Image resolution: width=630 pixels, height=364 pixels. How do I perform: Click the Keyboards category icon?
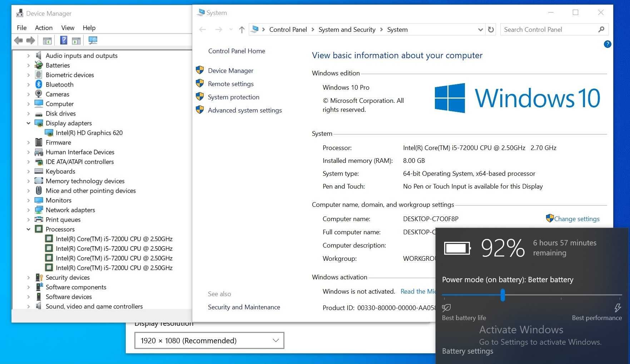[x=39, y=171]
